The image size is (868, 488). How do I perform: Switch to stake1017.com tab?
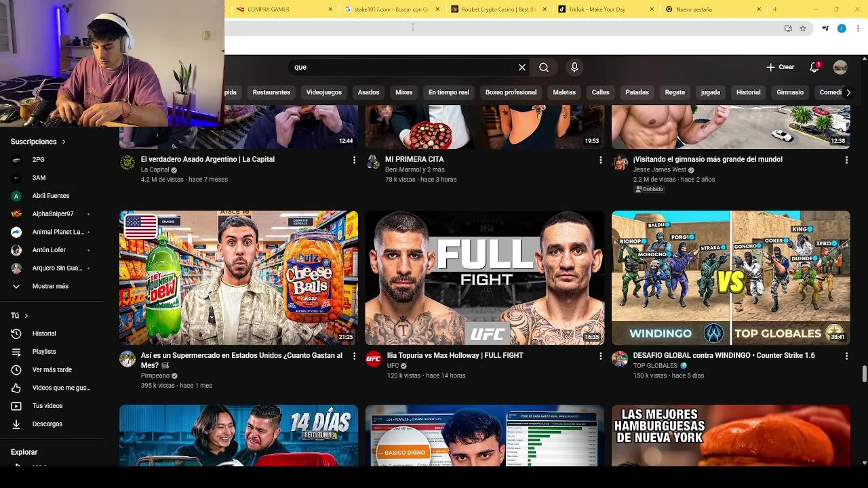392,9
